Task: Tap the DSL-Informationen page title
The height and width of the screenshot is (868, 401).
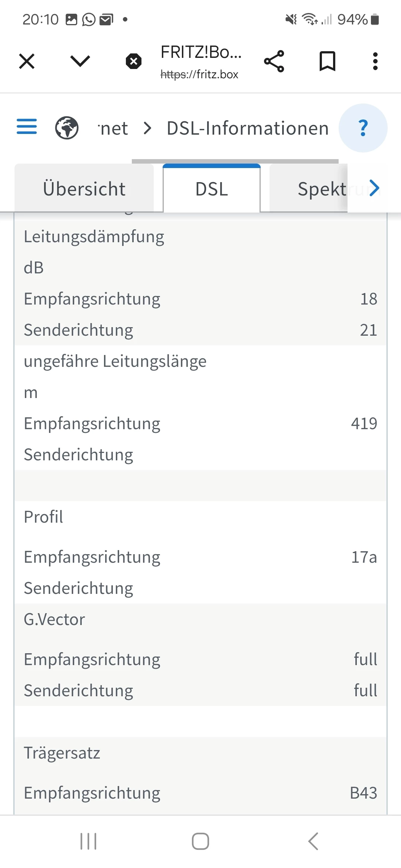Action: [x=248, y=129]
